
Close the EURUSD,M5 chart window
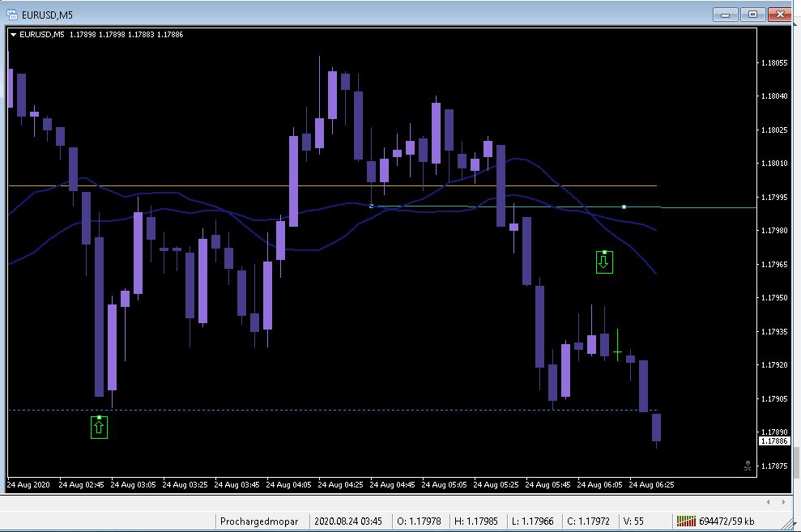[x=780, y=15]
